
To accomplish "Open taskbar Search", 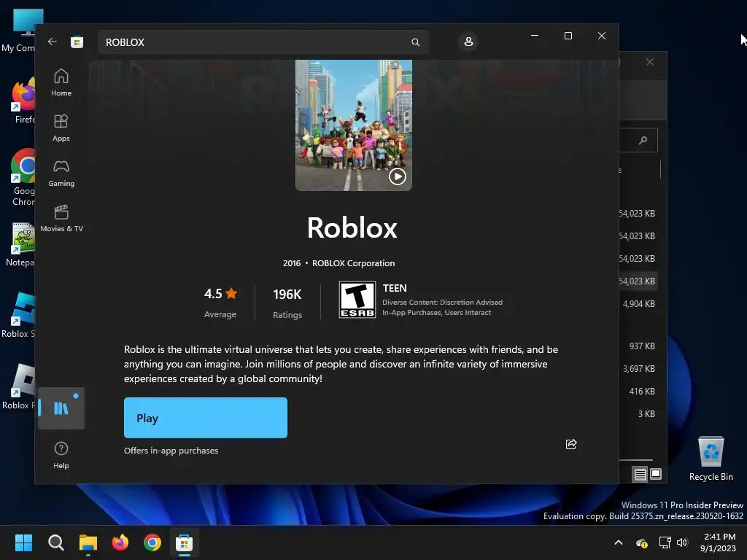I will (55, 542).
